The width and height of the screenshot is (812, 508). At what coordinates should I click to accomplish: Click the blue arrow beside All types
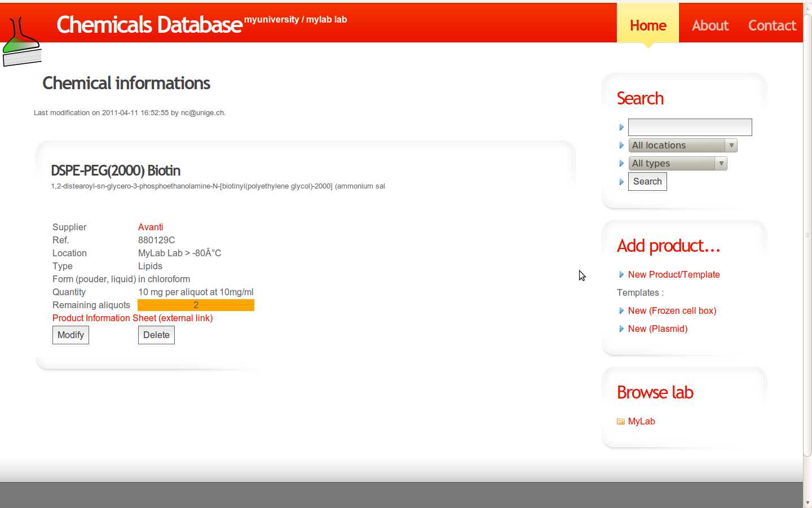(621, 163)
